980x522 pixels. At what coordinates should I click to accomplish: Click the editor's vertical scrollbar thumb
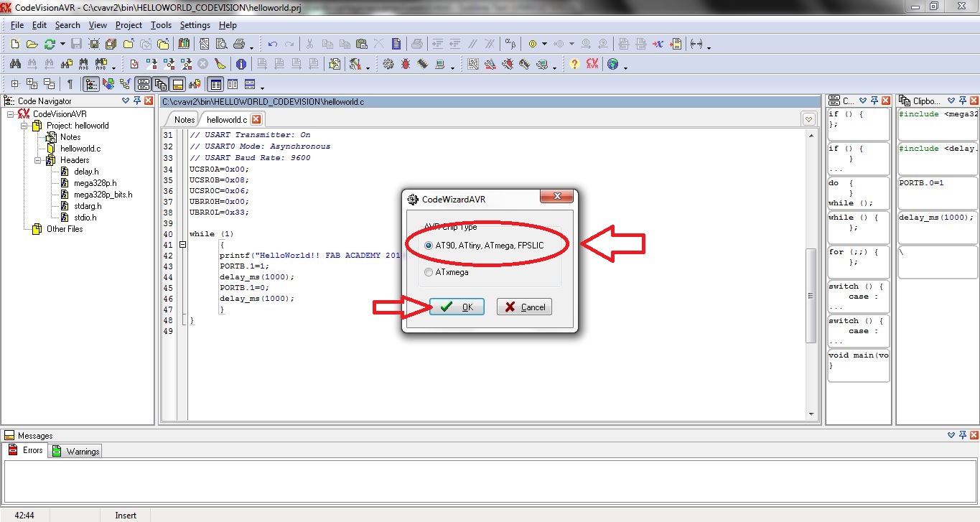tap(811, 294)
